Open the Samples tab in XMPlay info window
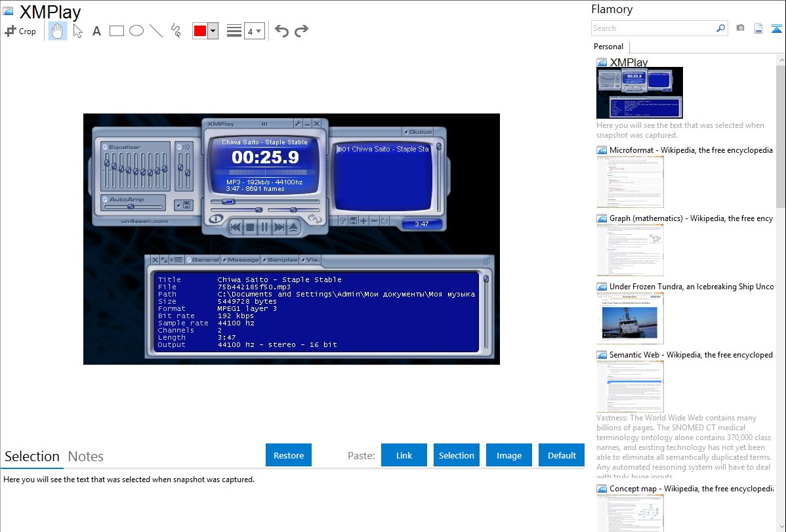 pyautogui.click(x=279, y=260)
